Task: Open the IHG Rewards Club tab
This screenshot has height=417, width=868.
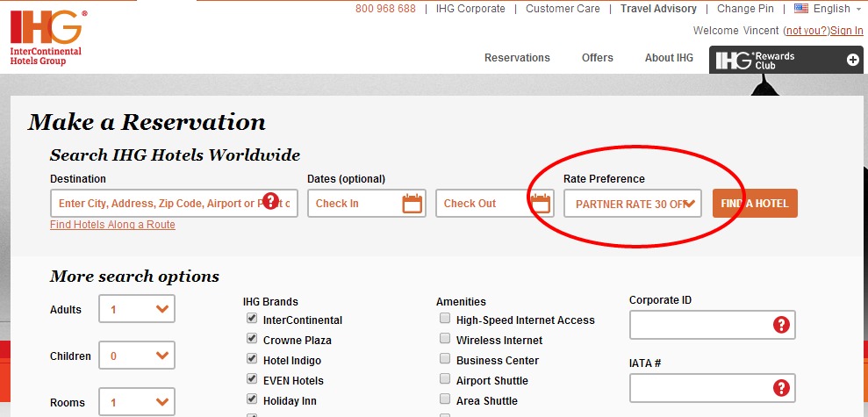Action: [x=786, y=60]
